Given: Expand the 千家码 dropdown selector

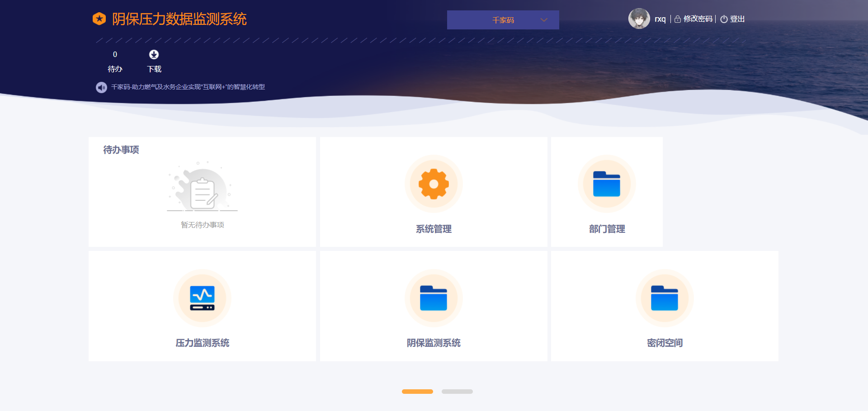Looking at the screenshot, I should 503,20.
